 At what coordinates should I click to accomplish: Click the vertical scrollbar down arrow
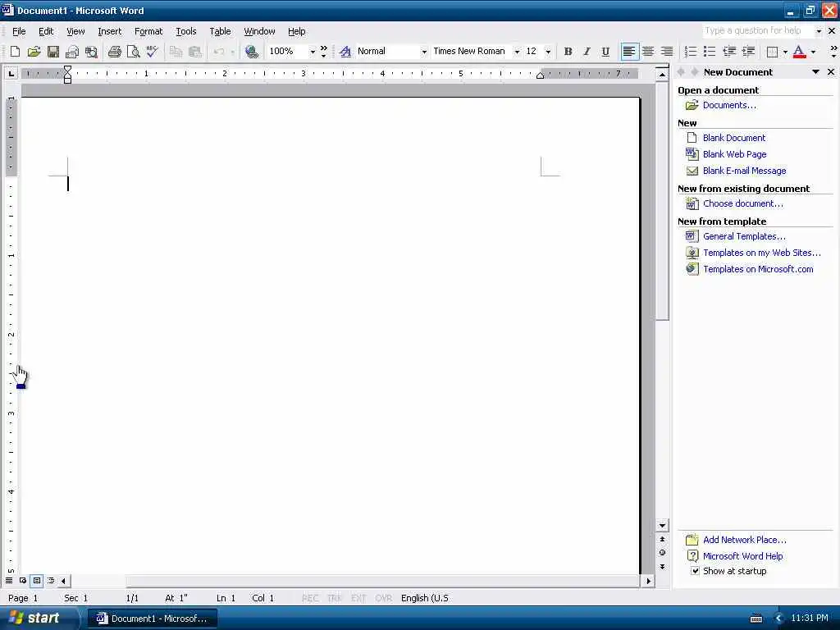pos(662,526)
